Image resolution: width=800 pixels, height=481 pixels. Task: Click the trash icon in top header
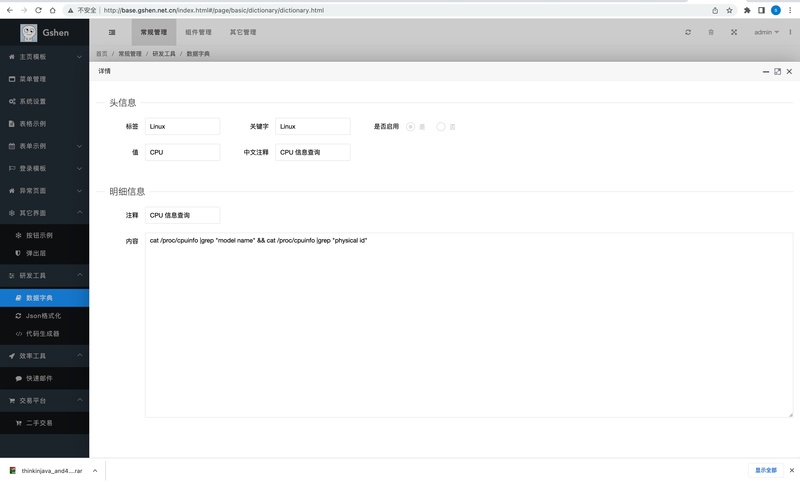point(711,32)
